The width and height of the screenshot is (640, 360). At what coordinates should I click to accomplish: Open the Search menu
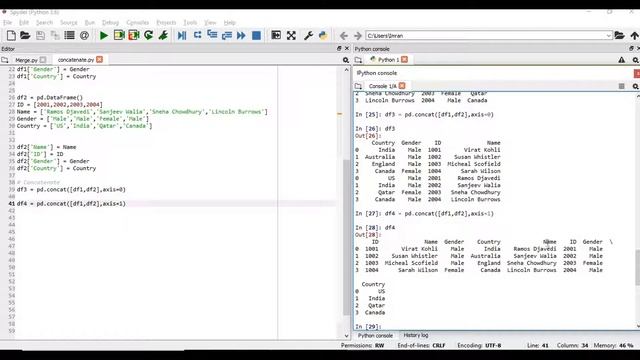44,22
